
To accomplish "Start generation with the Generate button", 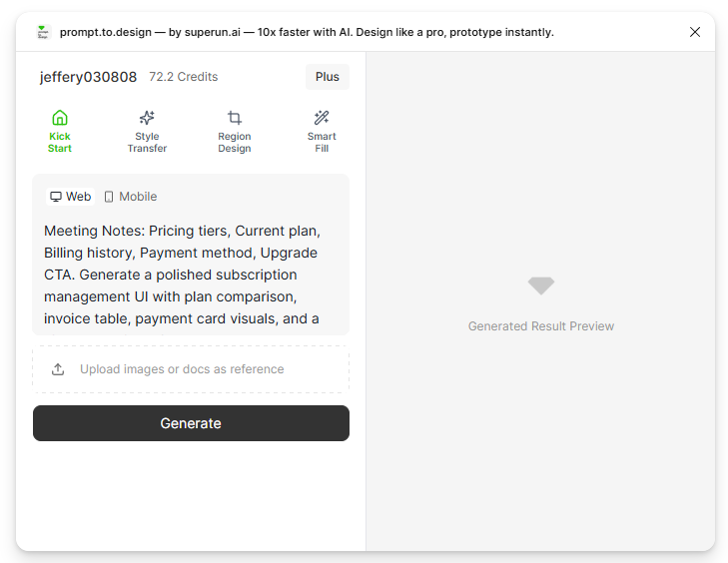I will 191,423.
